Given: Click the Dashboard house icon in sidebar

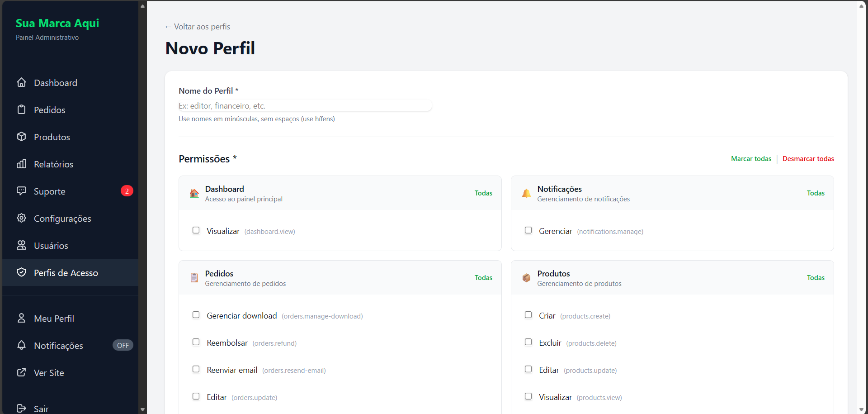Looking at the screenshot, I should tap(21, 82).
